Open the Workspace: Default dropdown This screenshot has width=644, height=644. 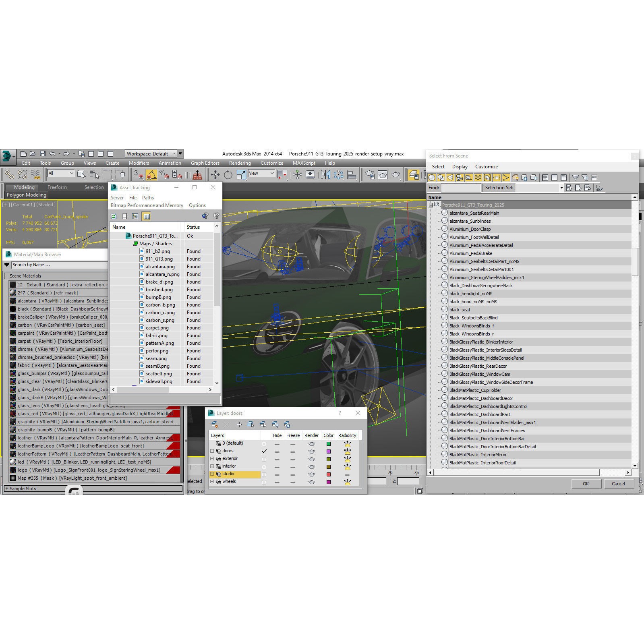(x=151, y=154)
